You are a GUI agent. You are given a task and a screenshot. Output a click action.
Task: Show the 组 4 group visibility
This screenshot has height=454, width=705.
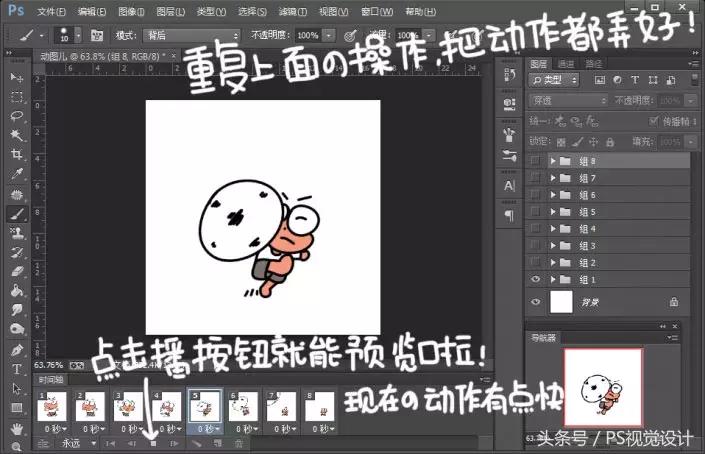point(535,228)
